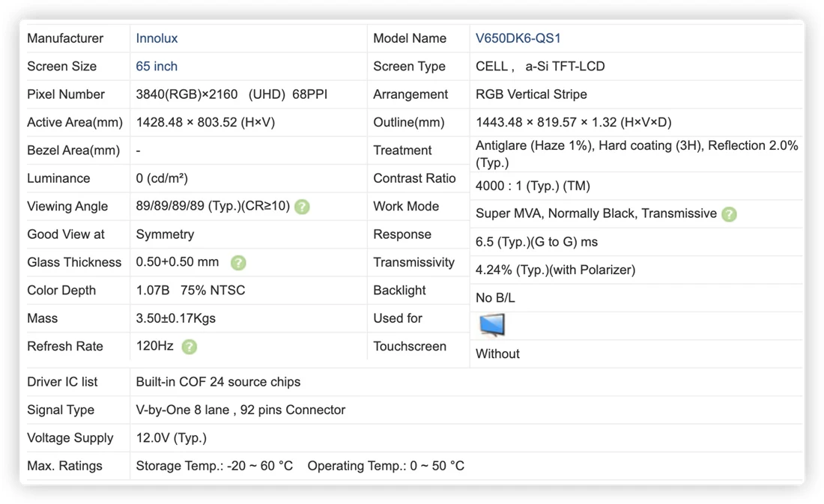Select the 4.24% transmissivity value
This screenshot has height=504, width=824.
(555, 270)
